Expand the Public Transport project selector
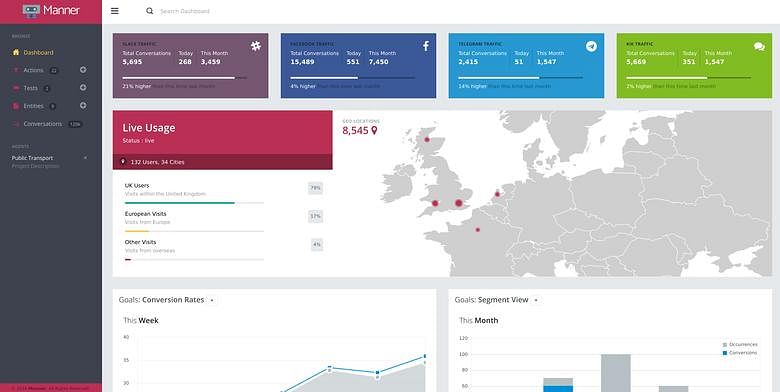780x392 pixels. 86,158
